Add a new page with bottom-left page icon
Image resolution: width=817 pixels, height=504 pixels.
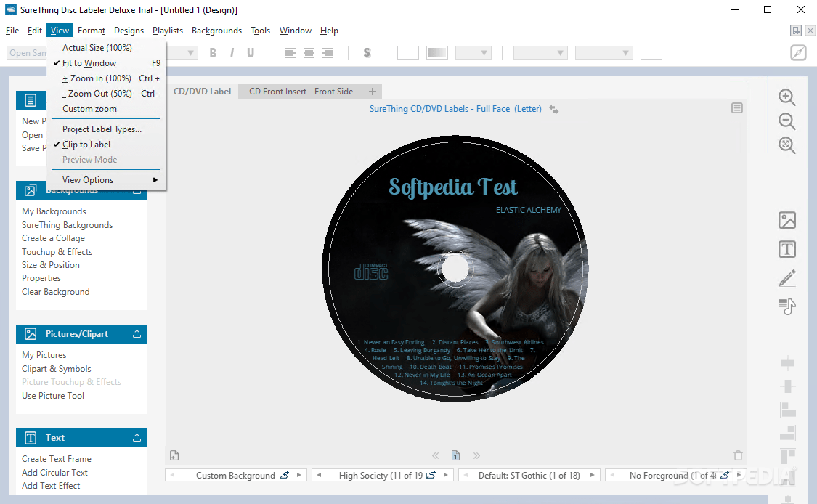tap(174, 455)
